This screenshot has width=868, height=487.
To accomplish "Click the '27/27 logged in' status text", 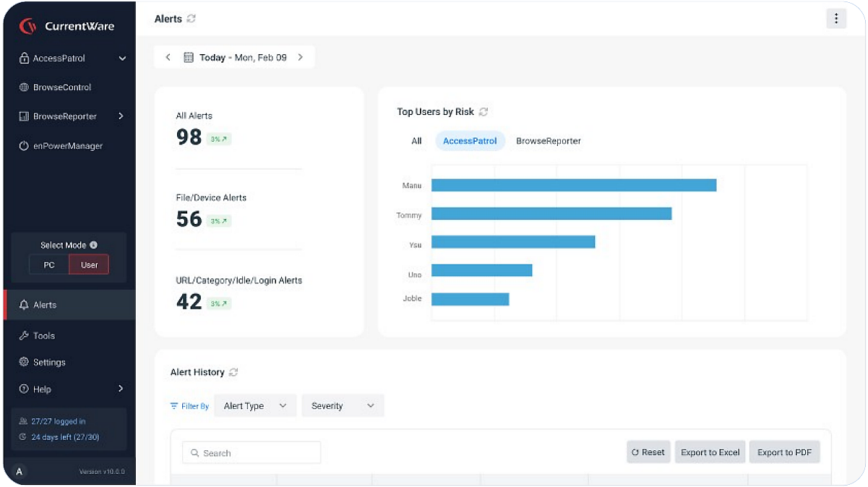I will [59, 421].
